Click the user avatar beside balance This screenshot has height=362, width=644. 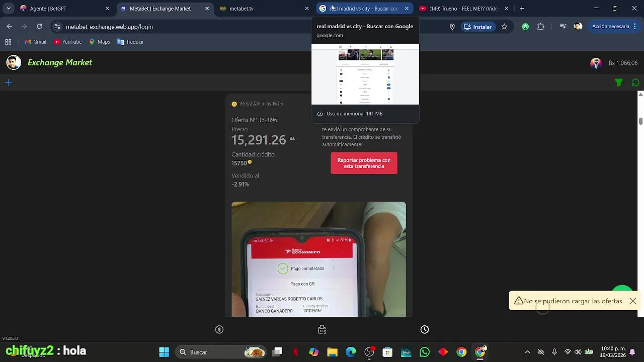596,63
